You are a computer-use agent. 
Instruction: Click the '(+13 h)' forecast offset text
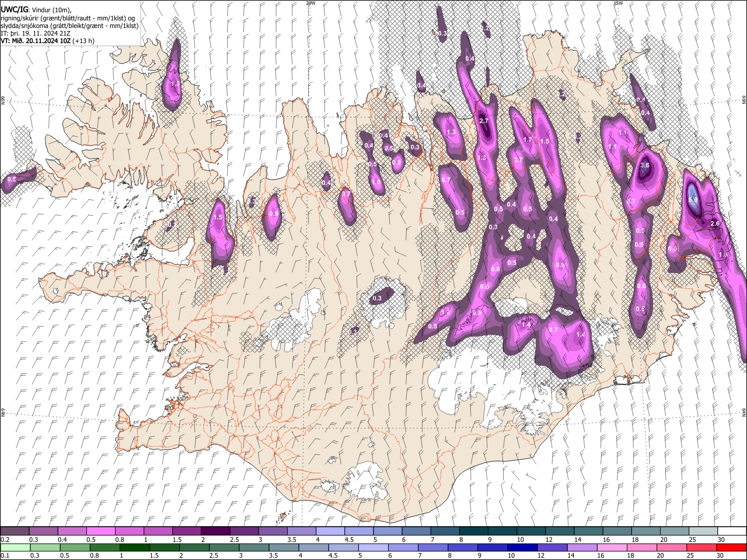84,41
